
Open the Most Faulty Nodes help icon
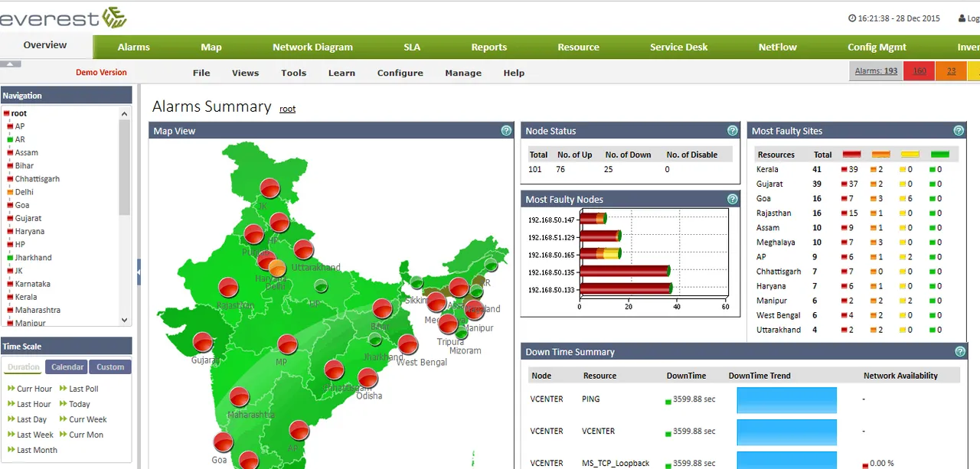pos(733,199)
